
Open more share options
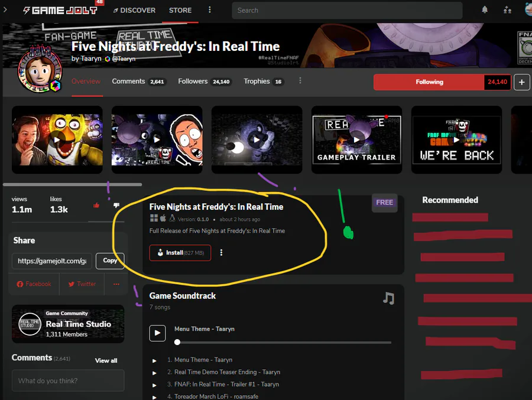pyautogui.click(x=116, y=284)
